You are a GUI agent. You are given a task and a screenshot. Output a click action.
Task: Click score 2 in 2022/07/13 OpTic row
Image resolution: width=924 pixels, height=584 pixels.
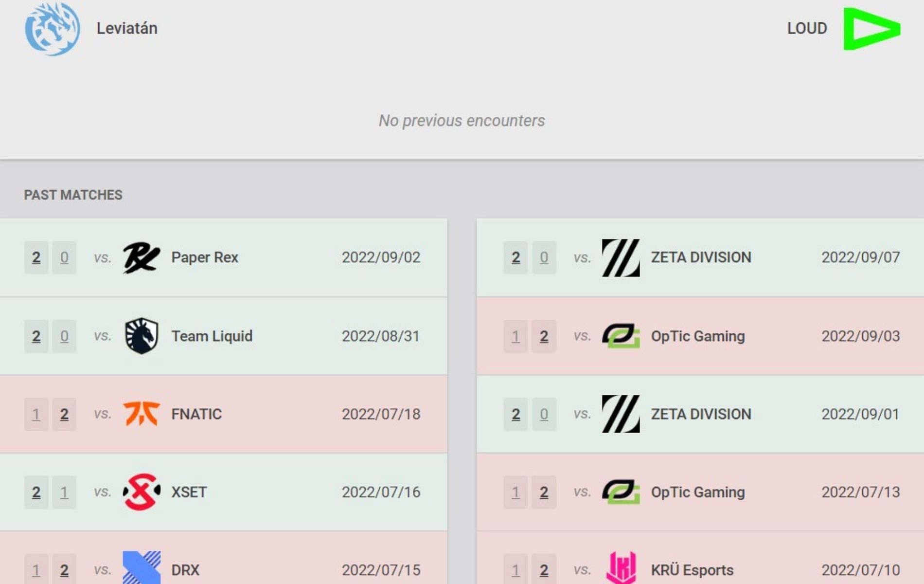pos(544,493)
